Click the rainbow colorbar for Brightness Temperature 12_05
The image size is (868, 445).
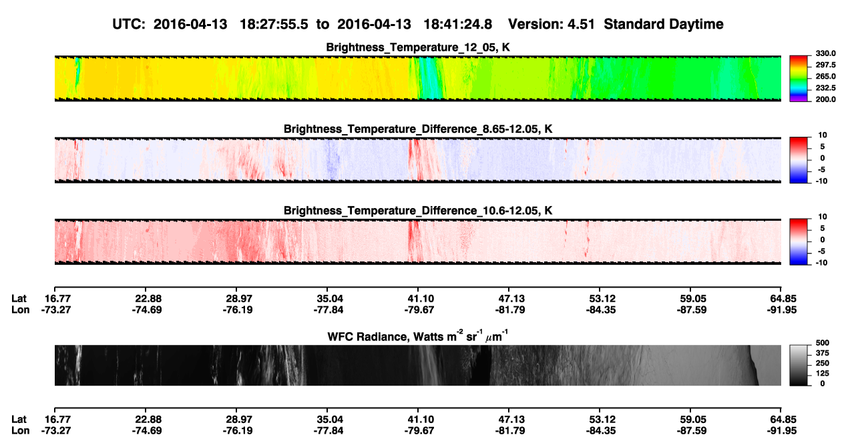coord(799,78)
